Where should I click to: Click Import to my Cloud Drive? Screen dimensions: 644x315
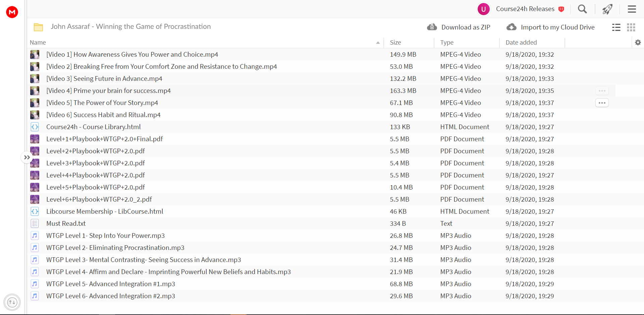pyautogui.click(x=550, y=27)
